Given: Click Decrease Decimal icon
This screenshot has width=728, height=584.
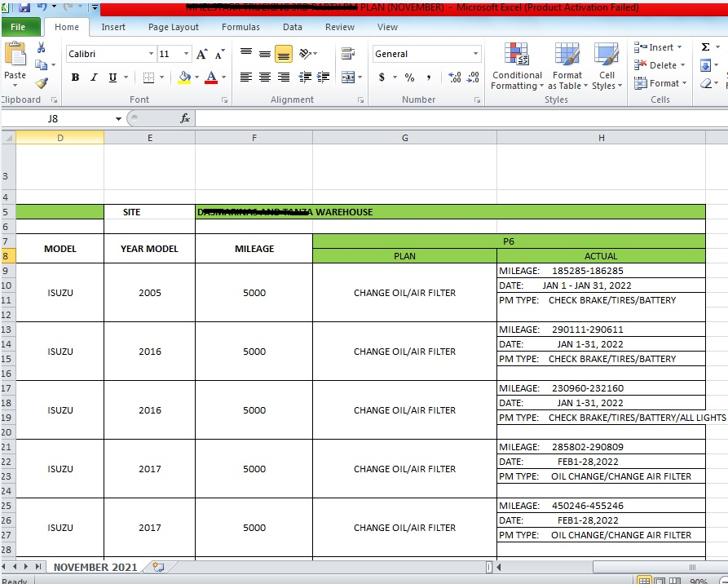Looking at the screenshot, I should tap(473, 77).
